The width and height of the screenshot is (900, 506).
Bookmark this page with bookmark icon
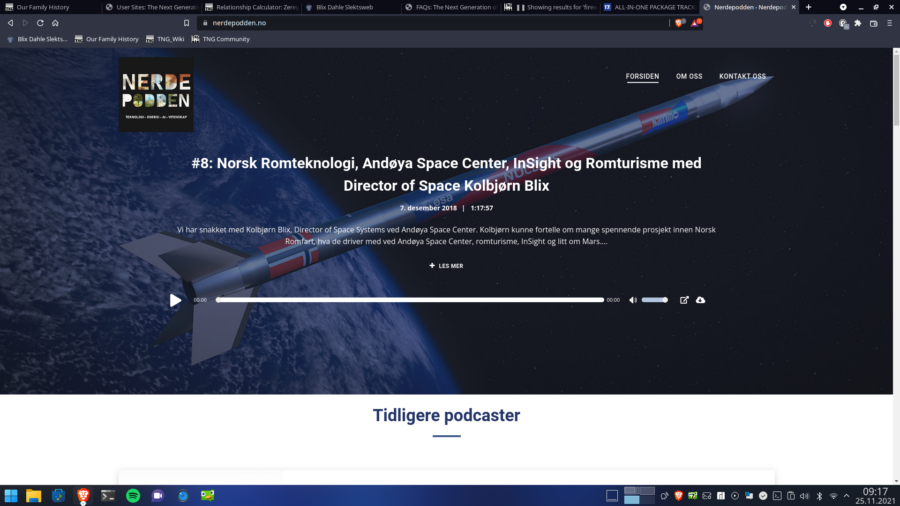(x=186, y=23)
